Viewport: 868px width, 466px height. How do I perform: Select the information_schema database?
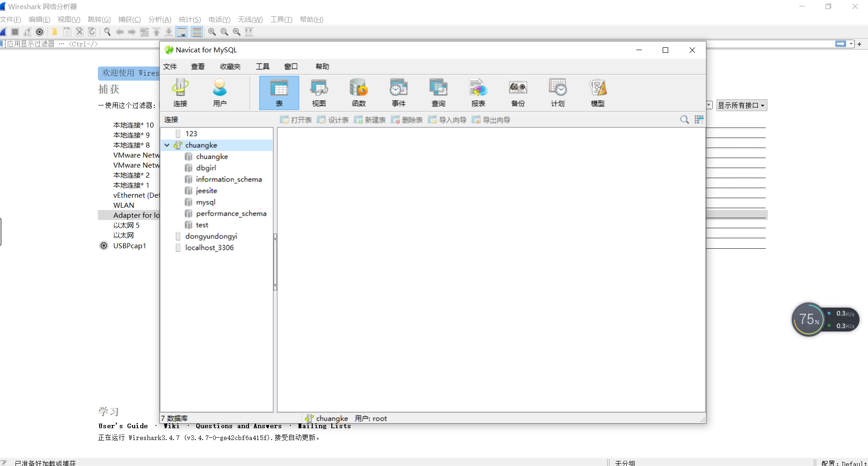tap(229, 179)
